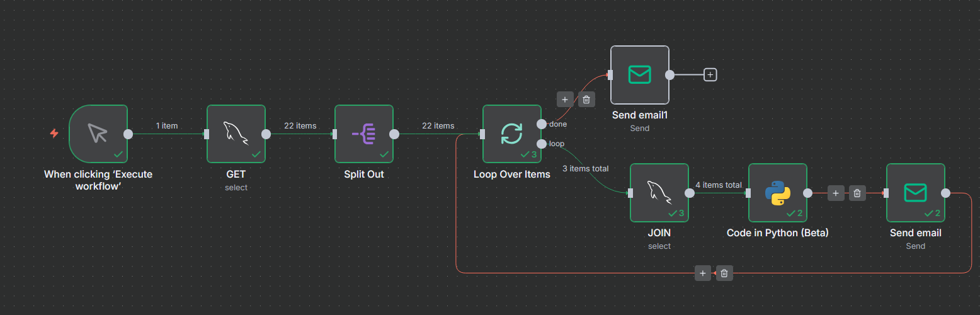
Task: Open the Code in Python node
Action: point(778,193)
